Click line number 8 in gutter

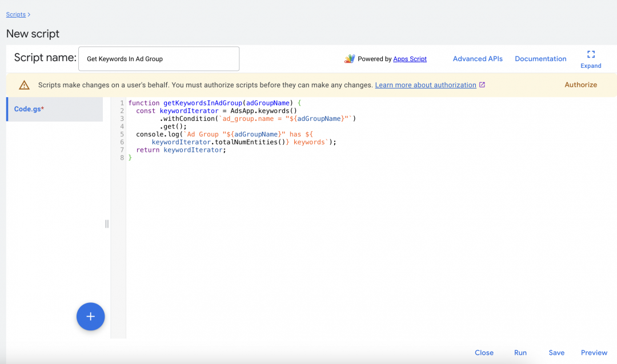pyautogui.click(x=122, y=157)
